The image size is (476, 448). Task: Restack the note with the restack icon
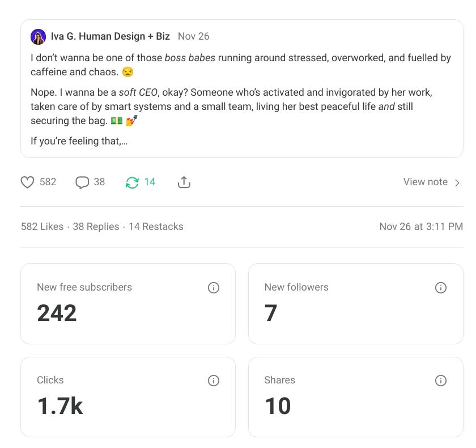click(131, 182)
